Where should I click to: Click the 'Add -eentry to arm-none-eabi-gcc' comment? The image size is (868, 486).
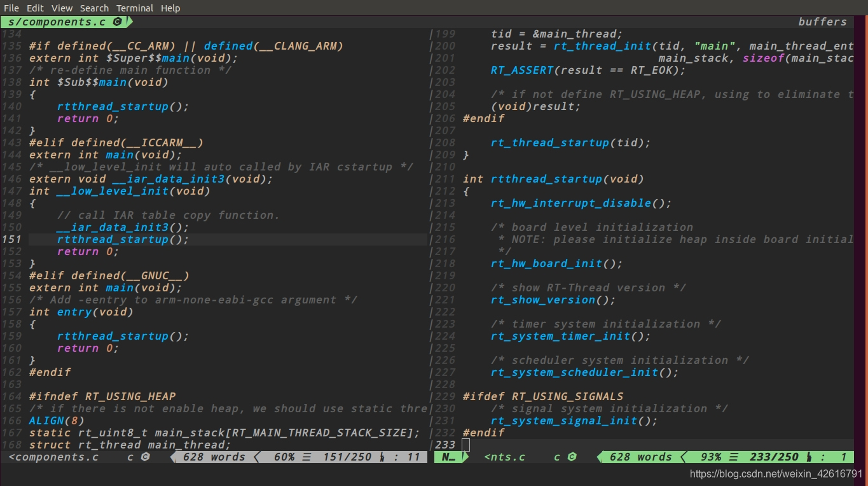point(193,300)
